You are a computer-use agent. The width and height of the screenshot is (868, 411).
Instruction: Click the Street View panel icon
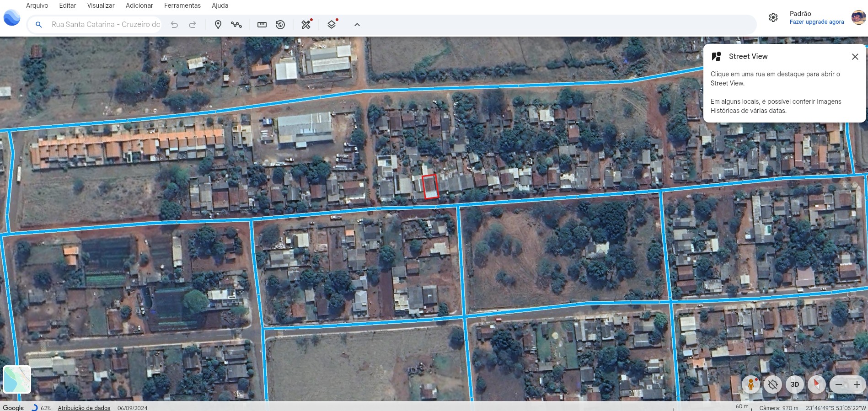[x=717, y=56]
